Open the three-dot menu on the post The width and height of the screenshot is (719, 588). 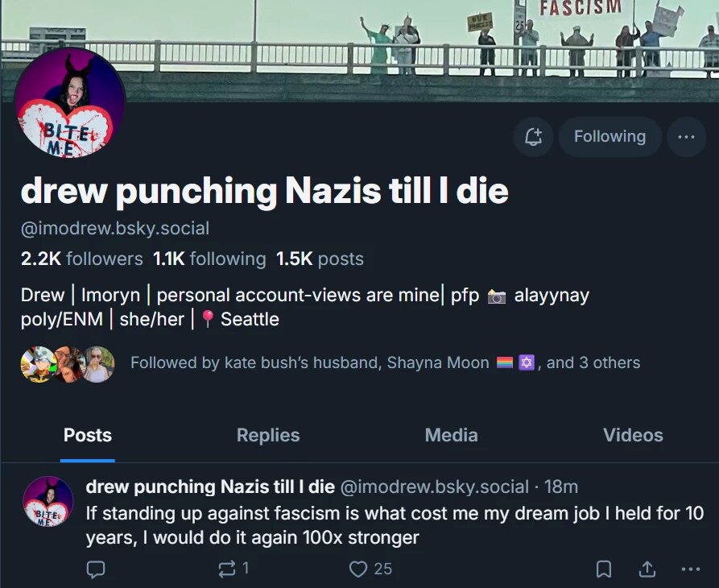click(x=690, y=569)
